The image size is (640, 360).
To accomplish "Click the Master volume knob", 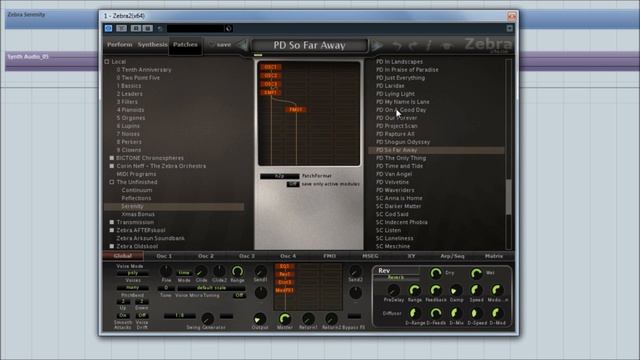I will [x=284, y=318].
